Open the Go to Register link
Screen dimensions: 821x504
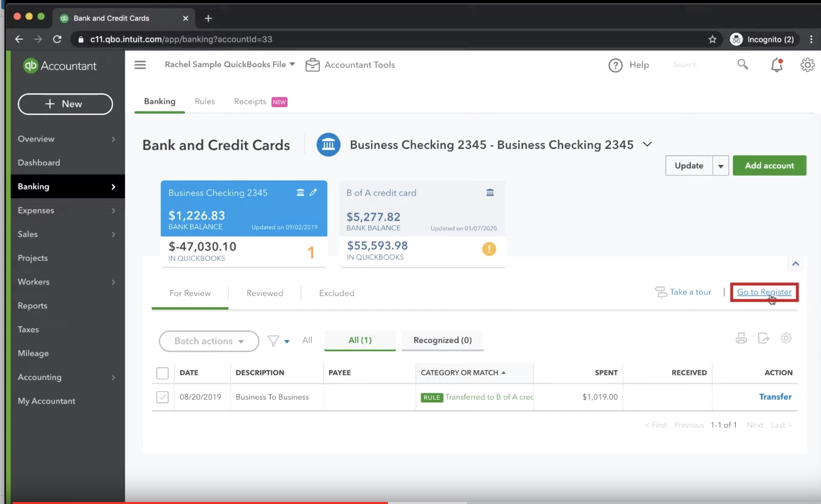point(764,292)
